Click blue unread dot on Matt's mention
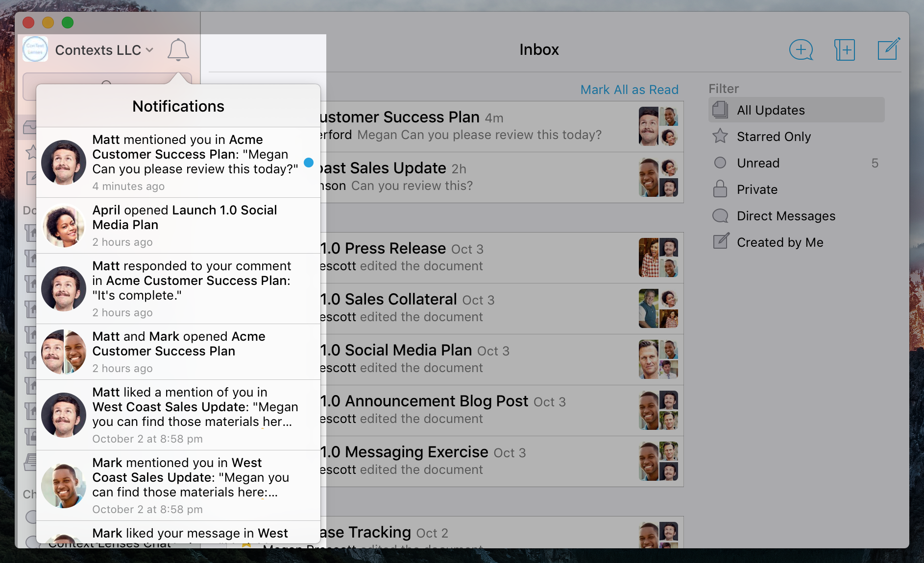This screenshot has width=924, height=563. coord(308,163)
